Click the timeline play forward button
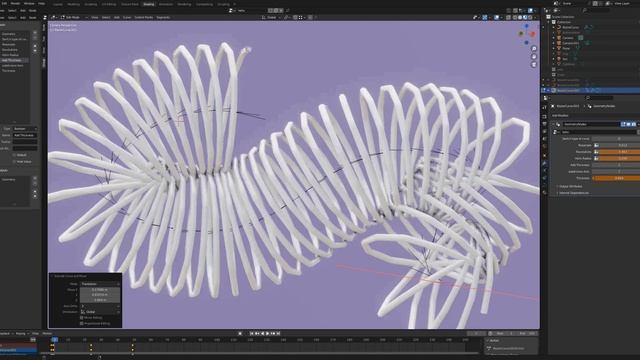This screenshot has width=640, height=360. tap(267, 333)
